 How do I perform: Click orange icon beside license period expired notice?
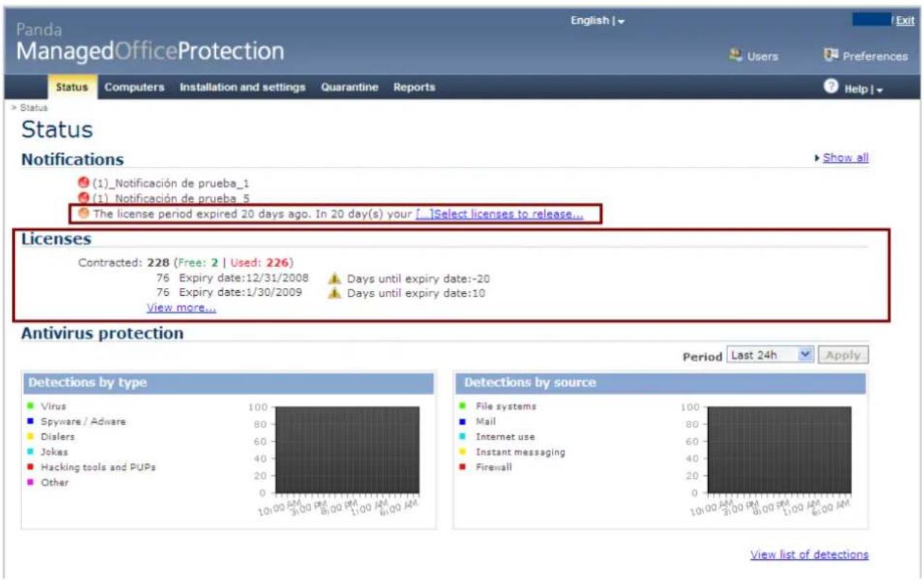tap(83, 213)
